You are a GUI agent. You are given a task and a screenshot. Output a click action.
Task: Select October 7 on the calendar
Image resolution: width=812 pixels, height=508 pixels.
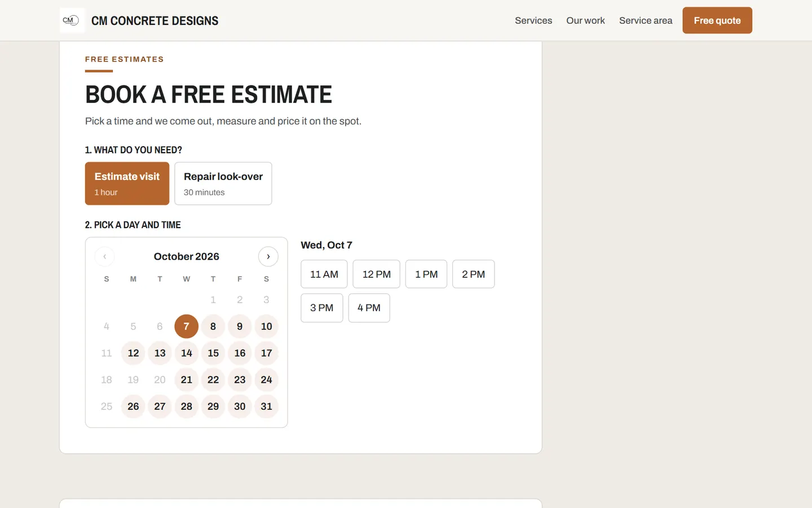[x=187, y=326]
